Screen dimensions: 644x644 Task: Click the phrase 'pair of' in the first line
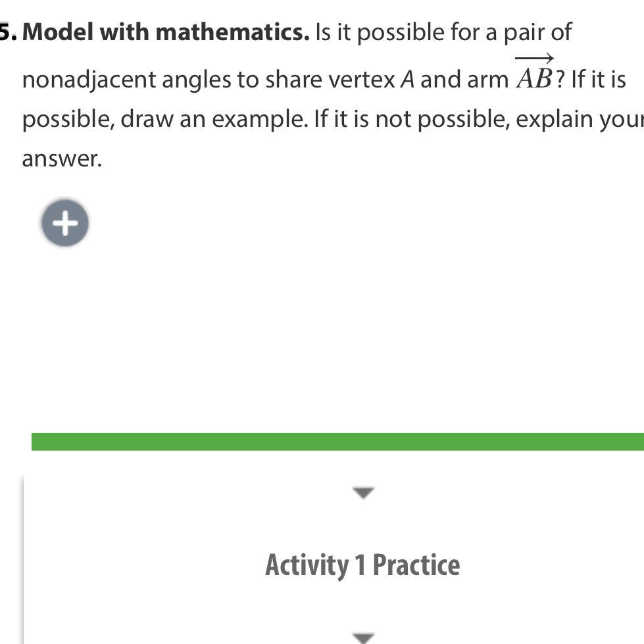(x=538, y=32)
